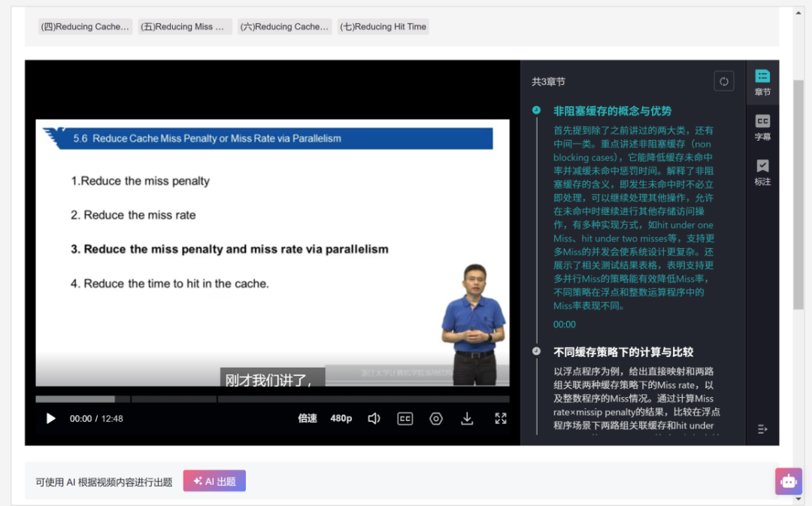
Task: Download the video
Action: pyautogui.click(x=467, y=419)
